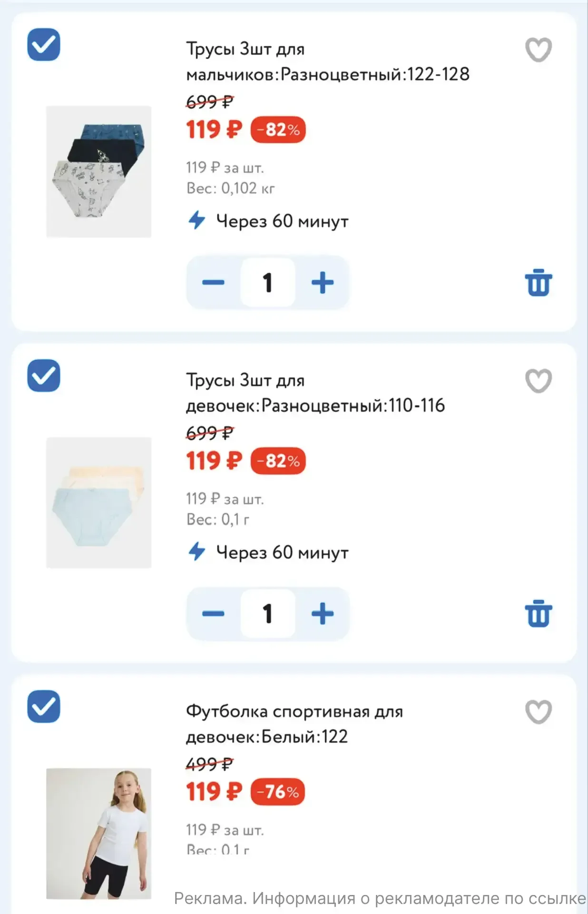588x914 pixels.
Task: Increase quantity of girls' underwear
Action: point(323,613)
